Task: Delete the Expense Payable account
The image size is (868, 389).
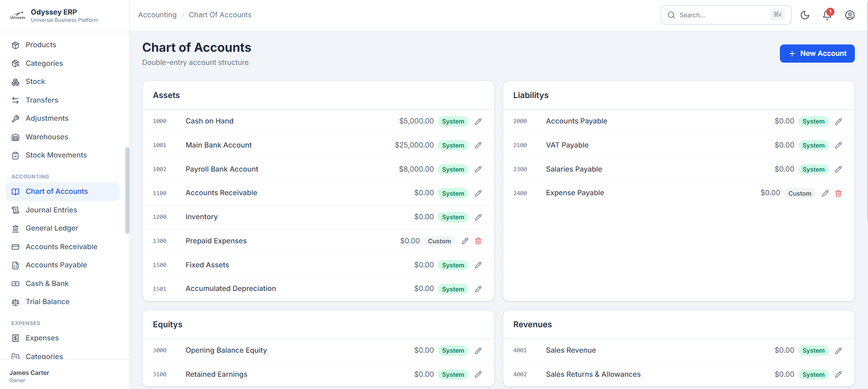Action: pos(838,193)
